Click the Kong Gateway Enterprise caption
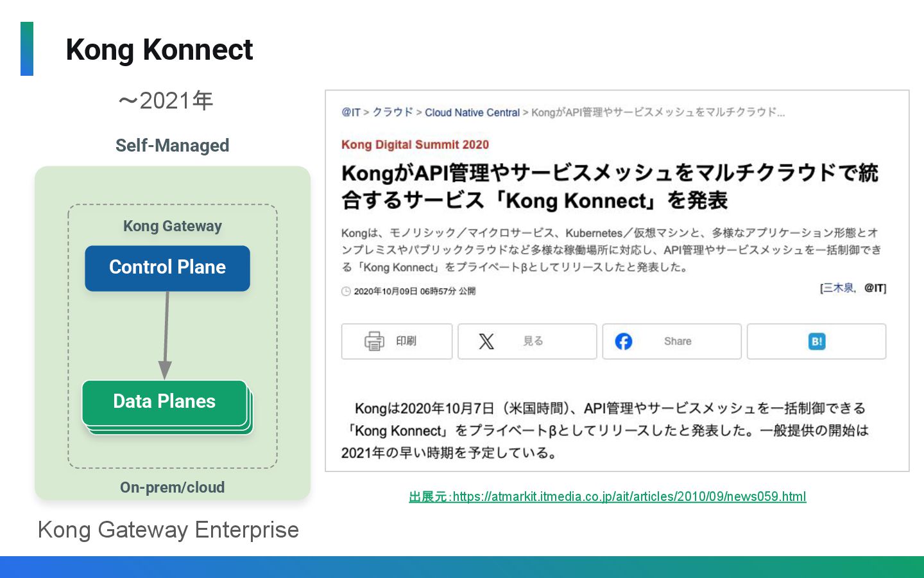Screen dimensions: 924x578 [x=168, y=530]
